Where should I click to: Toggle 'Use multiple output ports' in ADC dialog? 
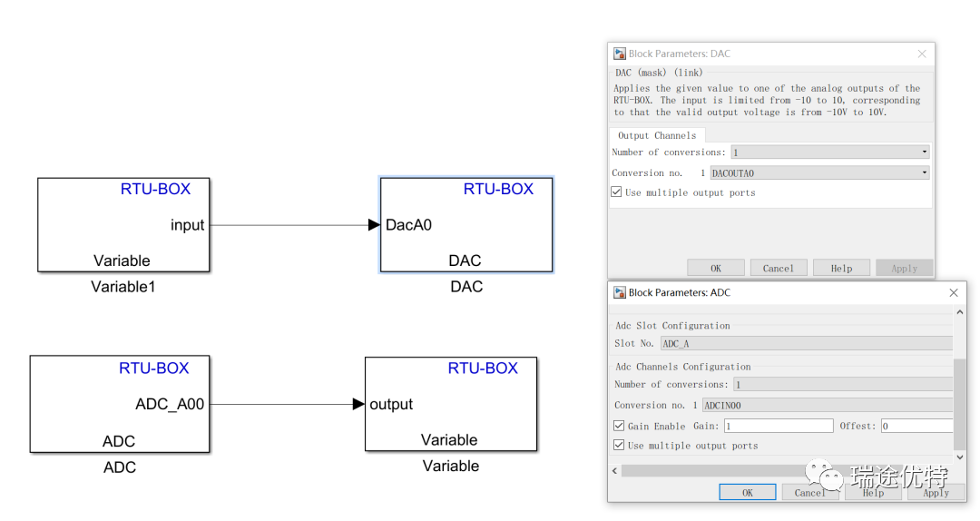619,445
